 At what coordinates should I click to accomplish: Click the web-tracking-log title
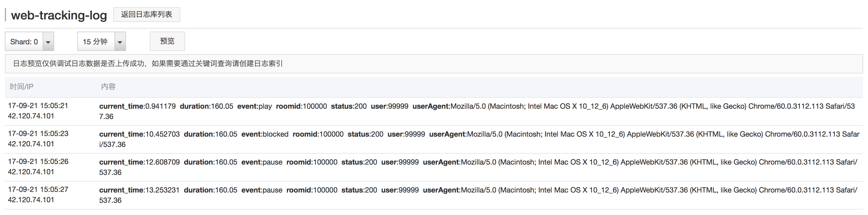[x=59, y=15]
